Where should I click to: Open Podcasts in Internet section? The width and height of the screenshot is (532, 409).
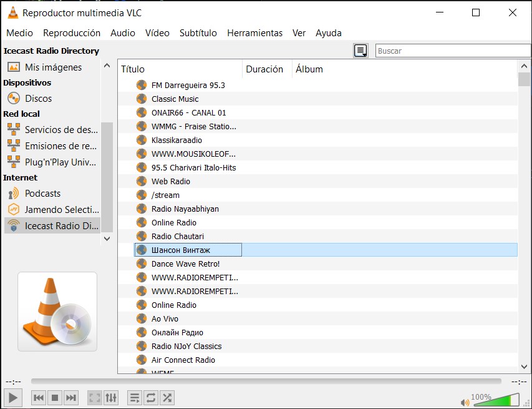tap(52, 194)
